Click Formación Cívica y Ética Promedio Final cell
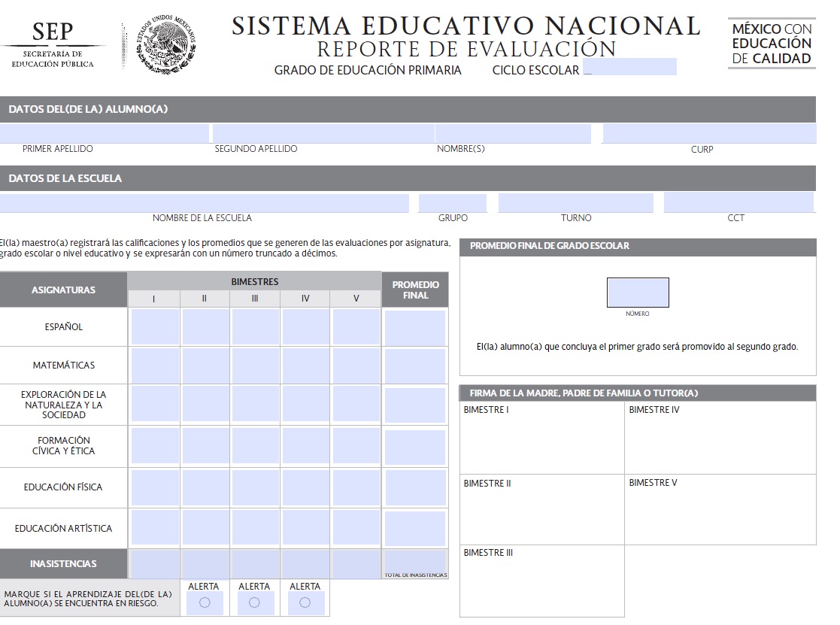840x625 pixels. [415, 448]
